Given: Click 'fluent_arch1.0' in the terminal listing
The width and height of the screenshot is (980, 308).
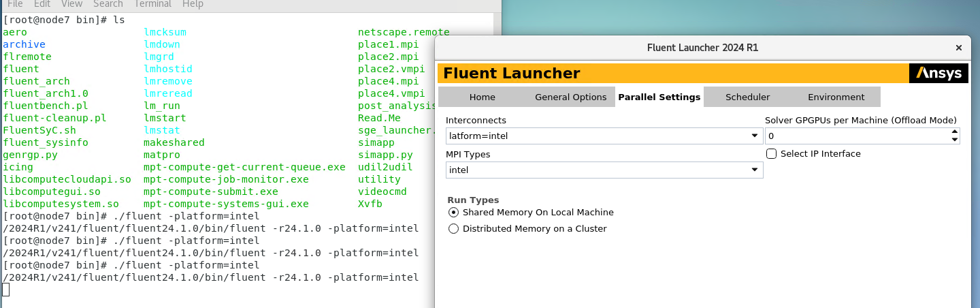Looking at the screenshot, I should point(46,93).
